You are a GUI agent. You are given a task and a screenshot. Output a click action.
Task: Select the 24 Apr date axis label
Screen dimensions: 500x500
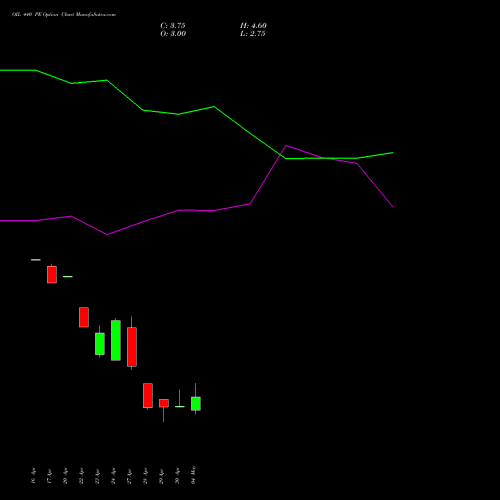(x=113, y=476)
